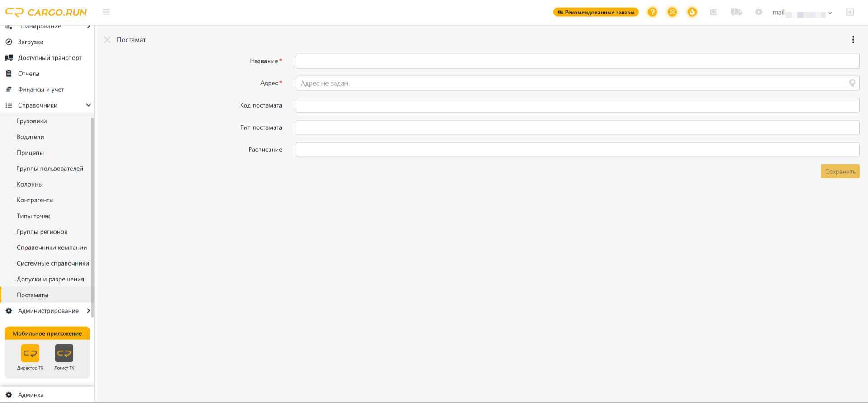Click the Админка gear icon
The width and height of the screenshot is (868, 403).
pyautogui.click(x=9, y=395)
